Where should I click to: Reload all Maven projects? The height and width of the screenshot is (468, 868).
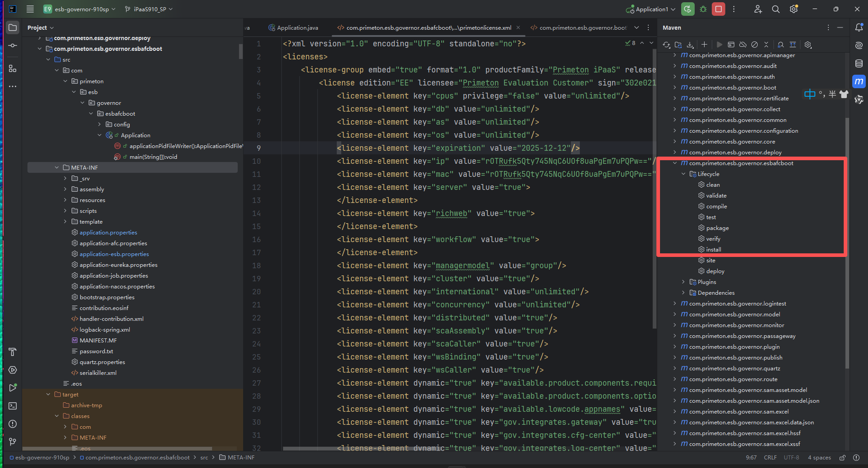[666, 45]
